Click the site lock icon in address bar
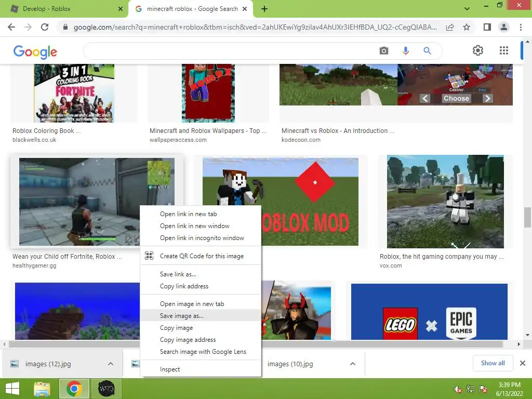 point(65,27)
